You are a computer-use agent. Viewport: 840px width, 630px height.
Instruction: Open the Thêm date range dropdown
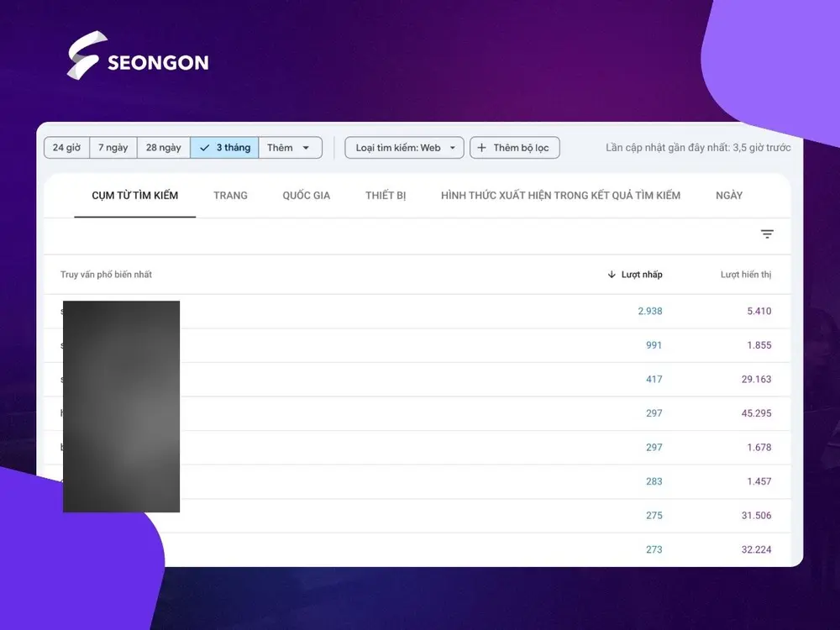click(290, 148)
